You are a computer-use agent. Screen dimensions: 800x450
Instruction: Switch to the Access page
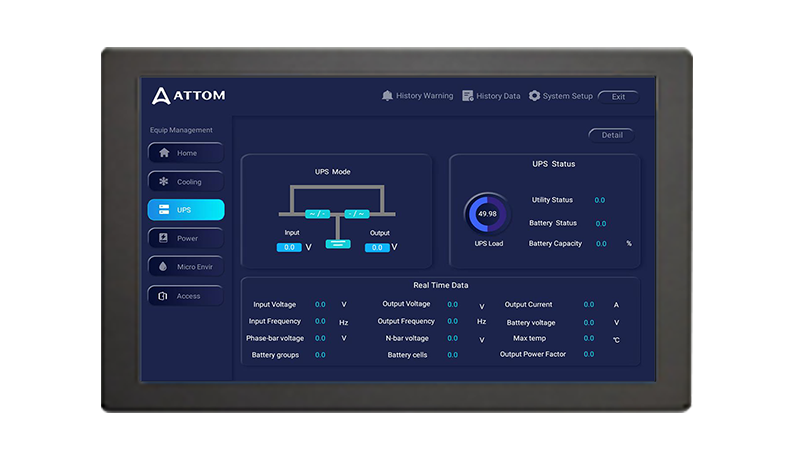point(186,296)
